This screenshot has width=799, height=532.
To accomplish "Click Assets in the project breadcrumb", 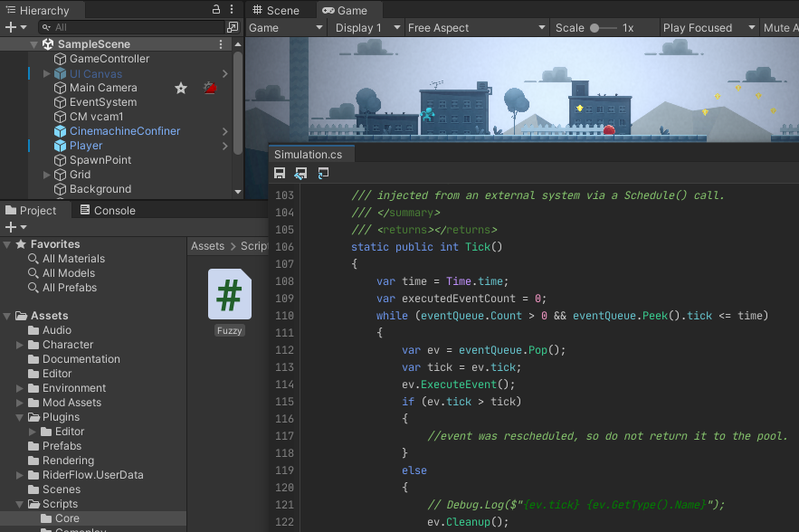I will pos(207,246).
